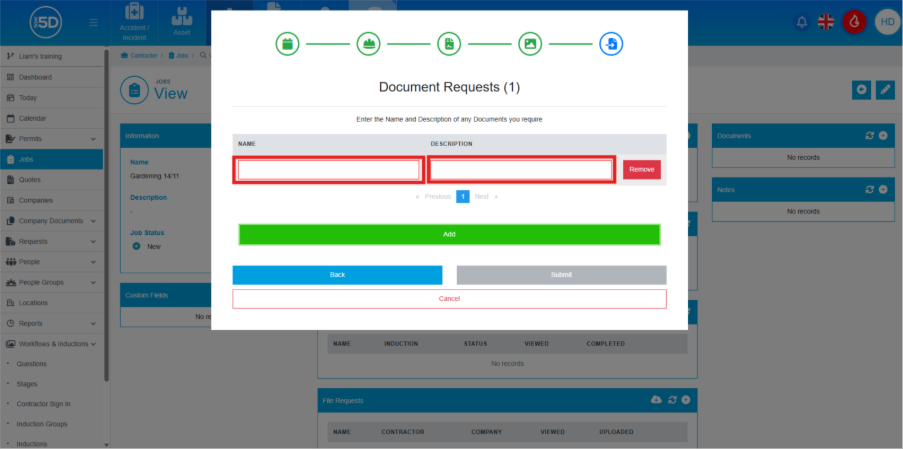Screen dimensions: 903x450
Task: Click the green Add button
Action: 449,234
